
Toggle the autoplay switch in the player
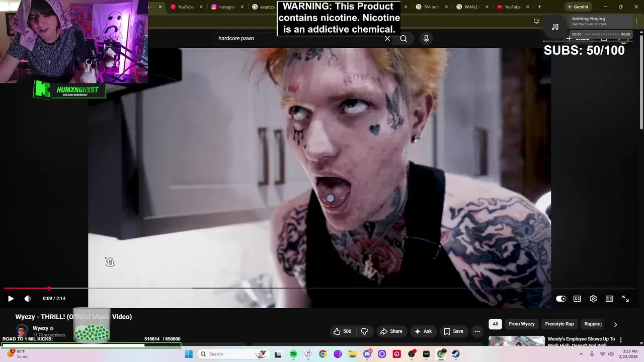coord(561,299)
